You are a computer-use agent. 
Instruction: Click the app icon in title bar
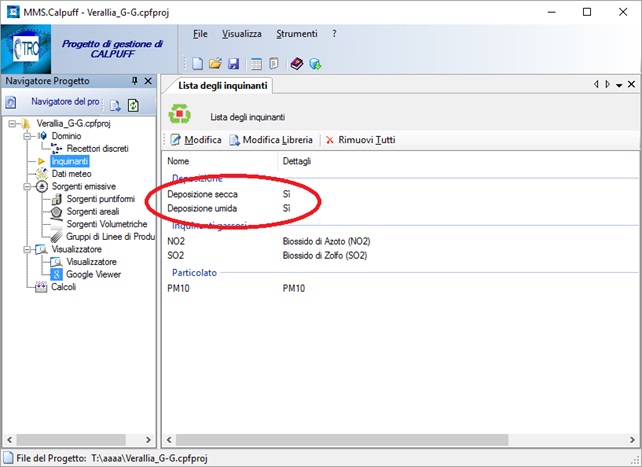click(x=13, y=11)
